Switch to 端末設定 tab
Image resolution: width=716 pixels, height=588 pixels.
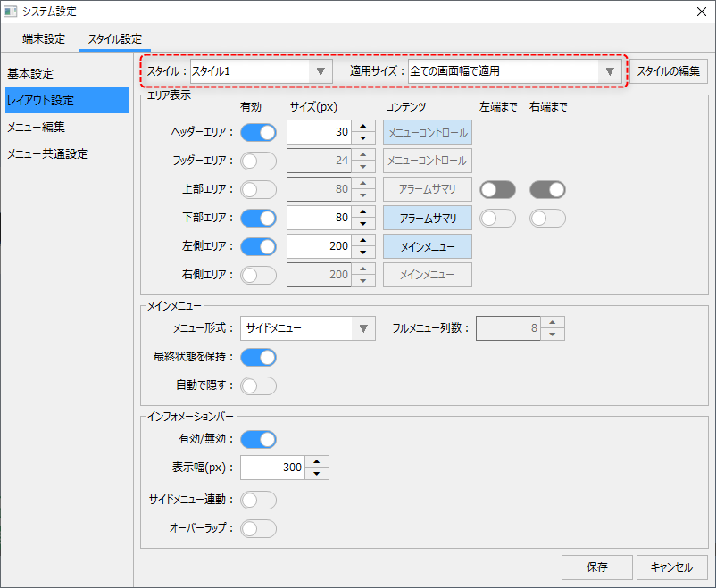coord(44,39)
